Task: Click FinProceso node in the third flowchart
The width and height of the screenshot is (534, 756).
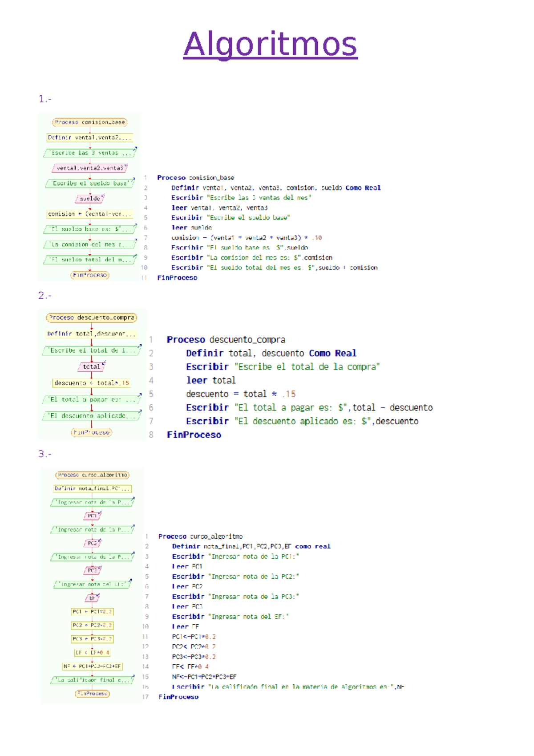Action: tap(92, 694)
